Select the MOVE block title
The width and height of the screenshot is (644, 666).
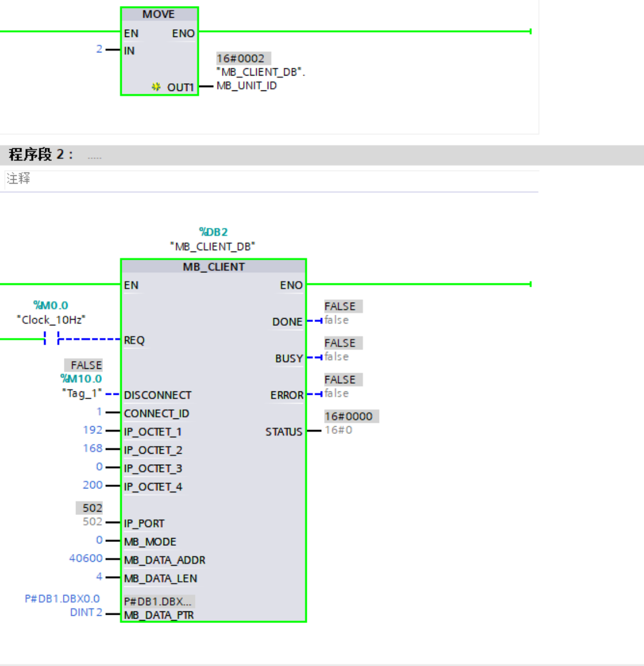pos(159,14)
